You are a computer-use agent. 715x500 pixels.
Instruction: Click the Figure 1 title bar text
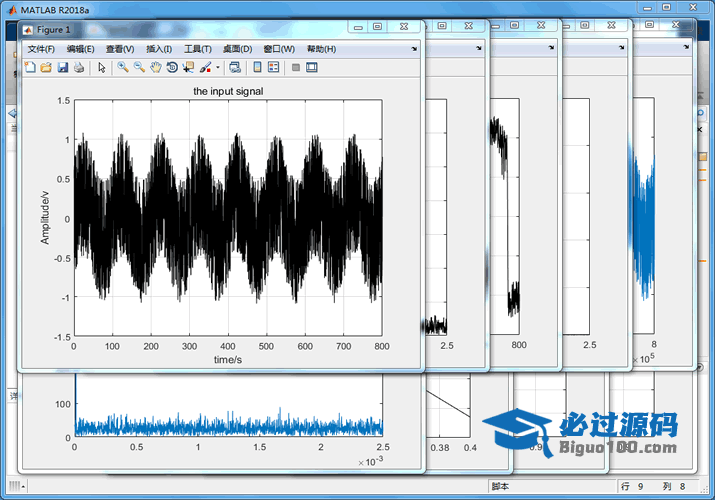[54, 30]
